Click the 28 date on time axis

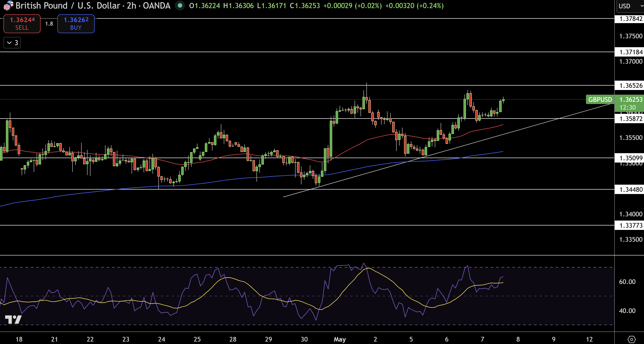click(x=233, y=339)
